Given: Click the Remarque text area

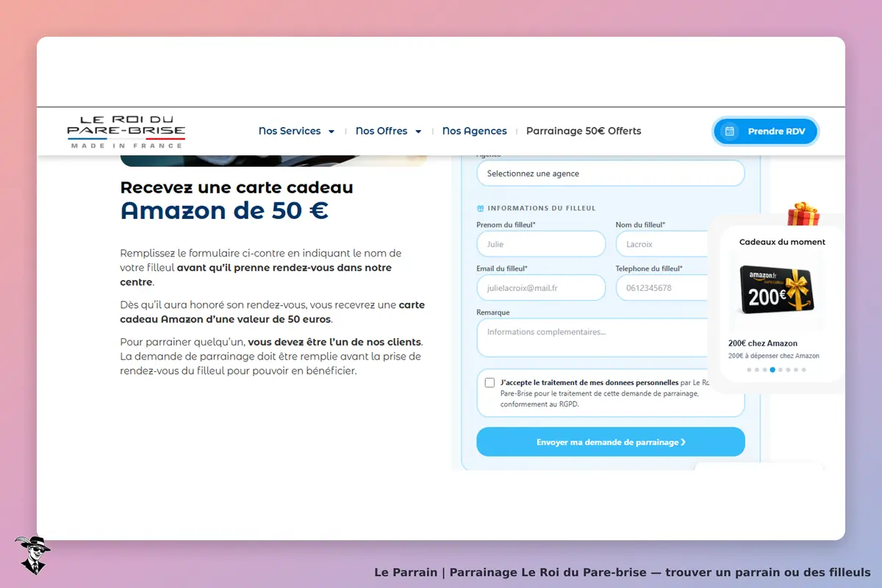Looking at the screenshot, I should coord(592,338).
